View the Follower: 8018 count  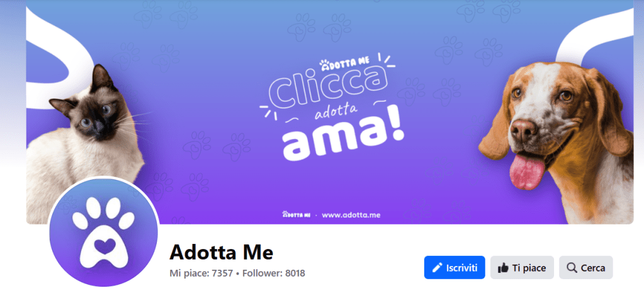274,273
